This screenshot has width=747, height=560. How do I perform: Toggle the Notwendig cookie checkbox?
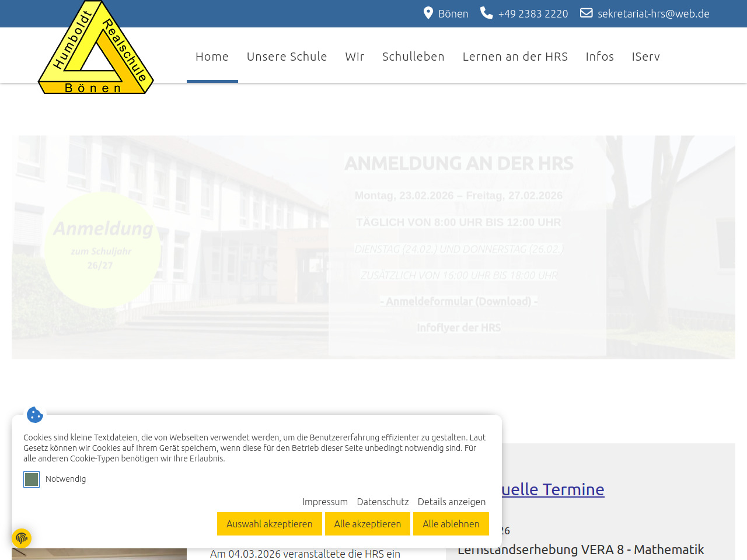click(x=32, y=480)
